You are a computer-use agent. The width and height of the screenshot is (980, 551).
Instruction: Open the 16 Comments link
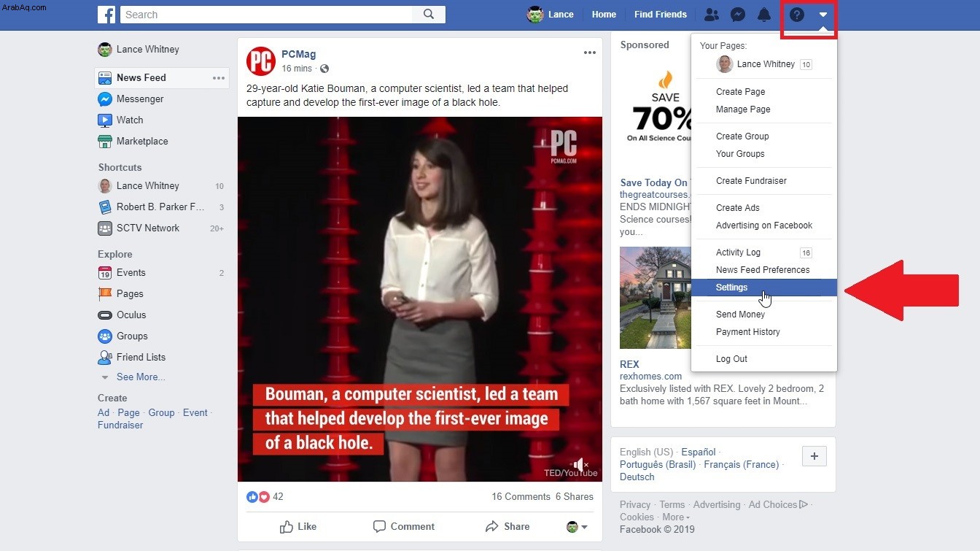521,497
